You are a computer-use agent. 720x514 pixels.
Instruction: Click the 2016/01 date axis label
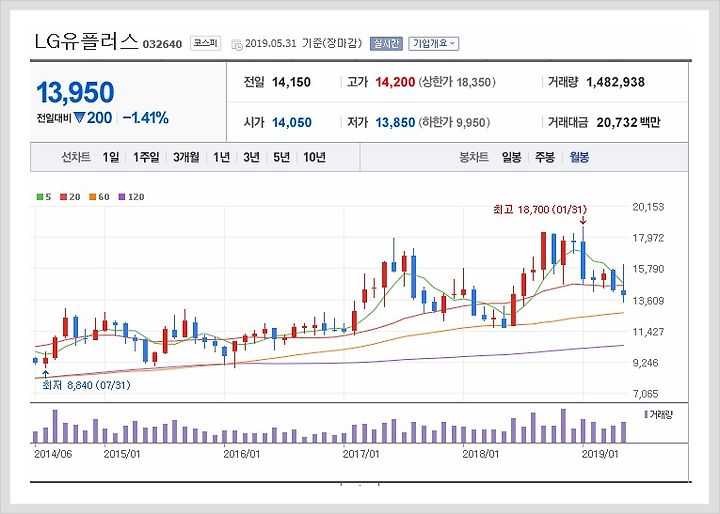click(x=242, y=454)
